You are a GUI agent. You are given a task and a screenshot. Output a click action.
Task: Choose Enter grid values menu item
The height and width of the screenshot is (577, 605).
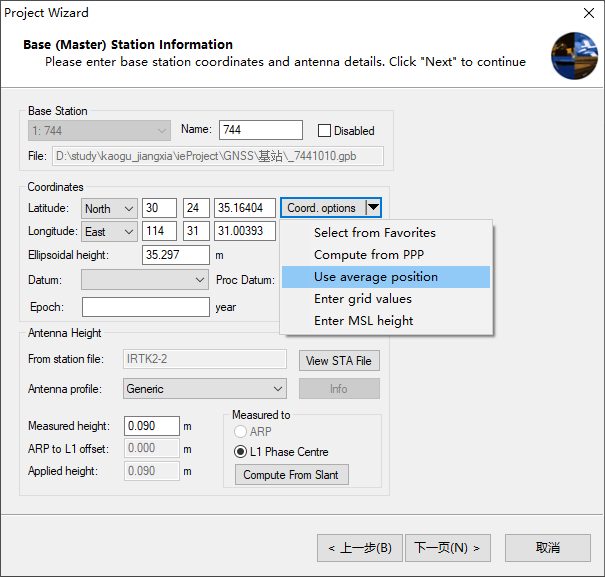tap(386, 299)
